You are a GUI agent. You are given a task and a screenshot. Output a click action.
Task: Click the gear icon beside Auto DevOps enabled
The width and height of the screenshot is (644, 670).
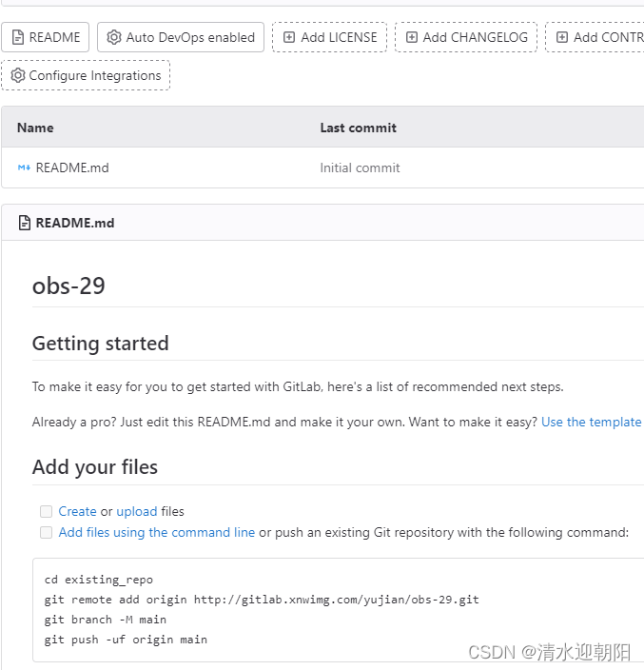(x=113, y=38)
